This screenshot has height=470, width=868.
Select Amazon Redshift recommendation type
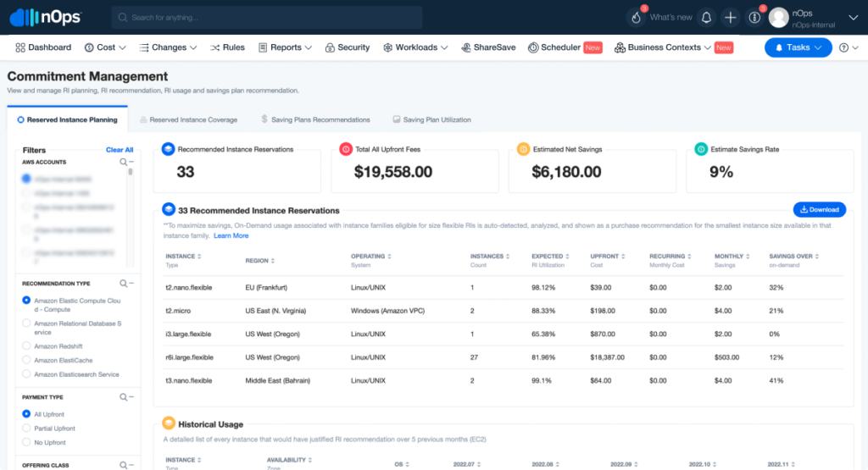[26, 346]
